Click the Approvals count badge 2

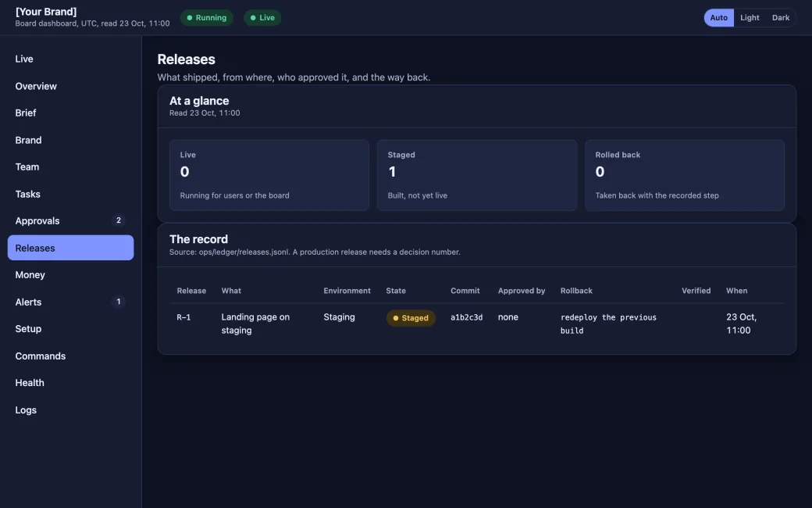click(x=119, y=220)
